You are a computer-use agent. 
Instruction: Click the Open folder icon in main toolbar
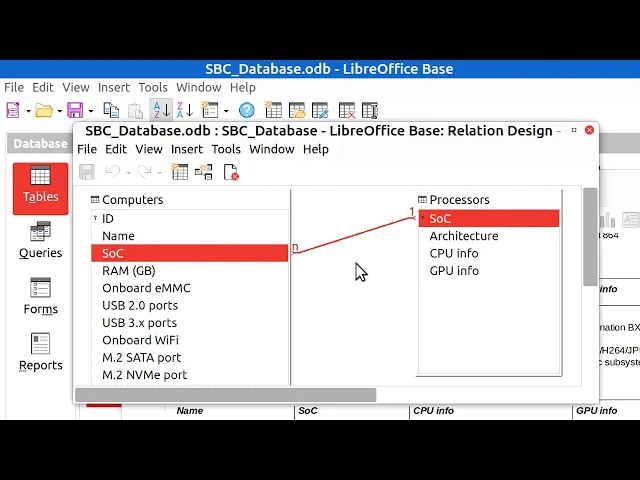point(44,110)
